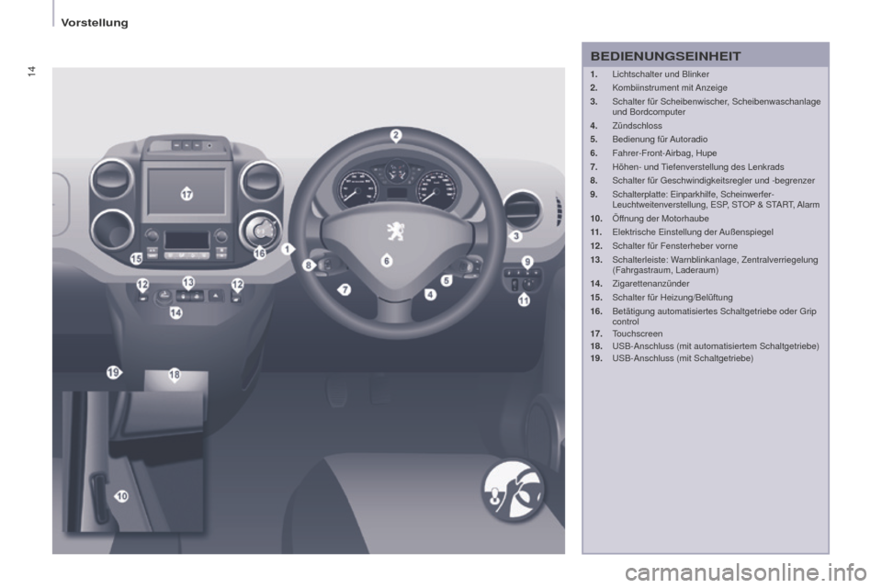
Task: Click the rev counter dial in the cluster
Action: tap(357, 188)
